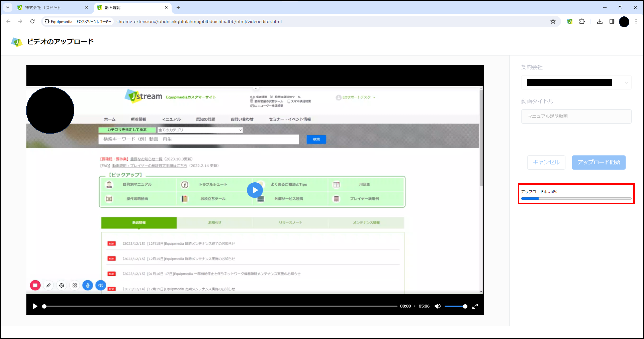
Task: Toggle Chrome side panel icon
Action: 612,22
